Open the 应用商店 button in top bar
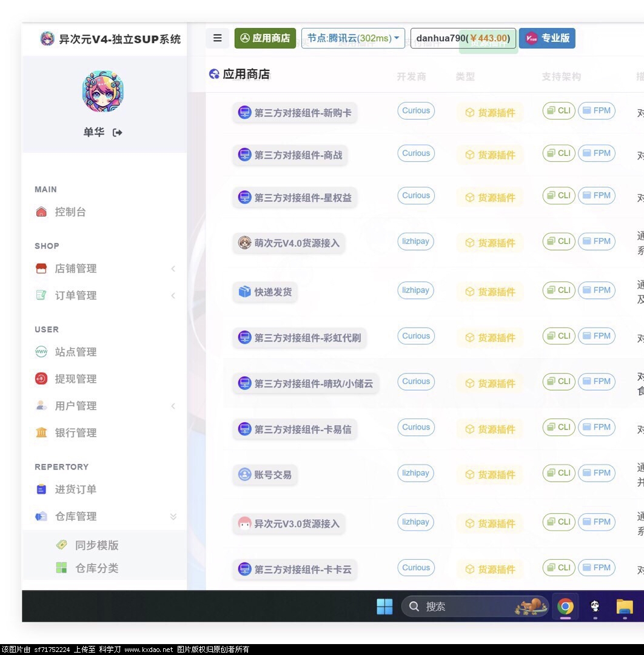Viewport: 644px width, 655px height. click(x=265, y=38)
